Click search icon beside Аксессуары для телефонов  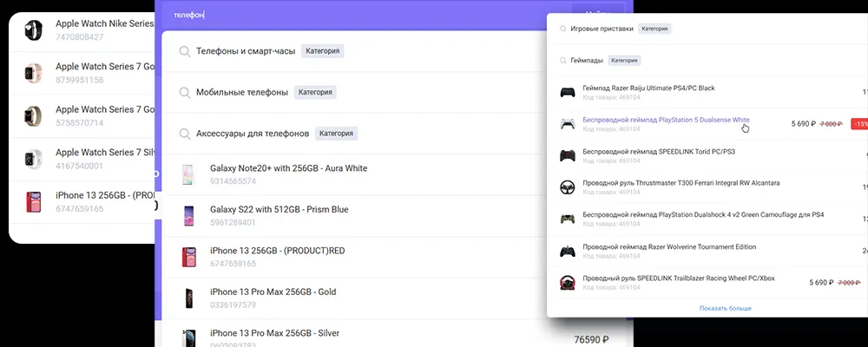coord(185,134)
